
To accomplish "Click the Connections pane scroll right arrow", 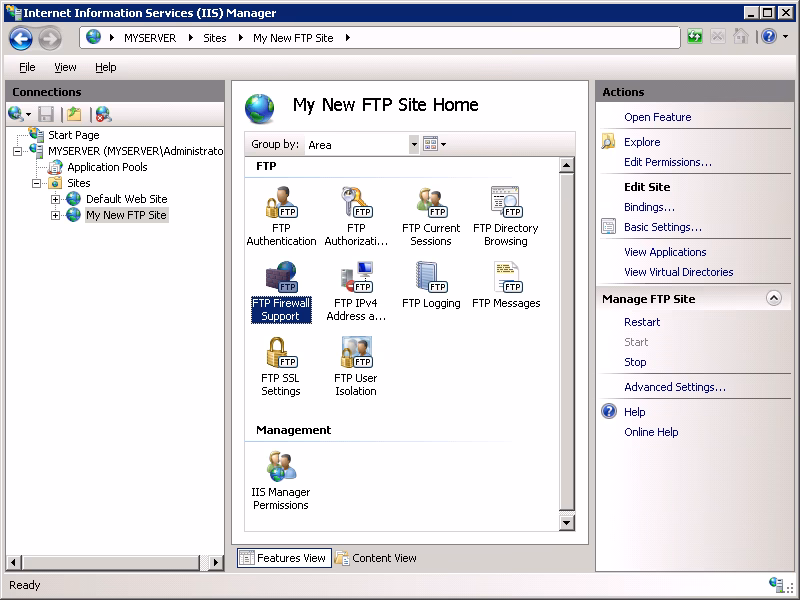I will [x=216, y=562].
